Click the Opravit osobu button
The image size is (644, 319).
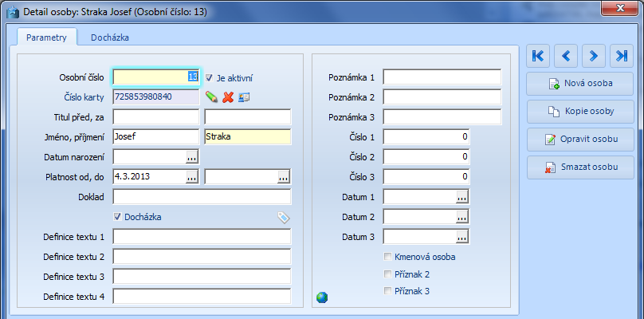(580, 140)
